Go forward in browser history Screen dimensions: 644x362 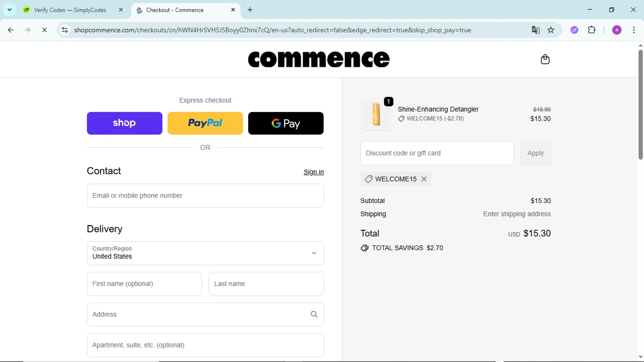[27, 30]
